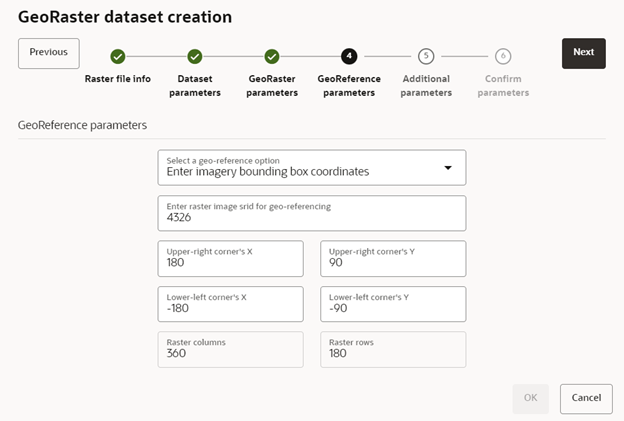Click the geo-reference dropdown arrow
Image resolution: width=624 pixels, height=421 pixels.
pyautogui.click(x=448, y=168)
